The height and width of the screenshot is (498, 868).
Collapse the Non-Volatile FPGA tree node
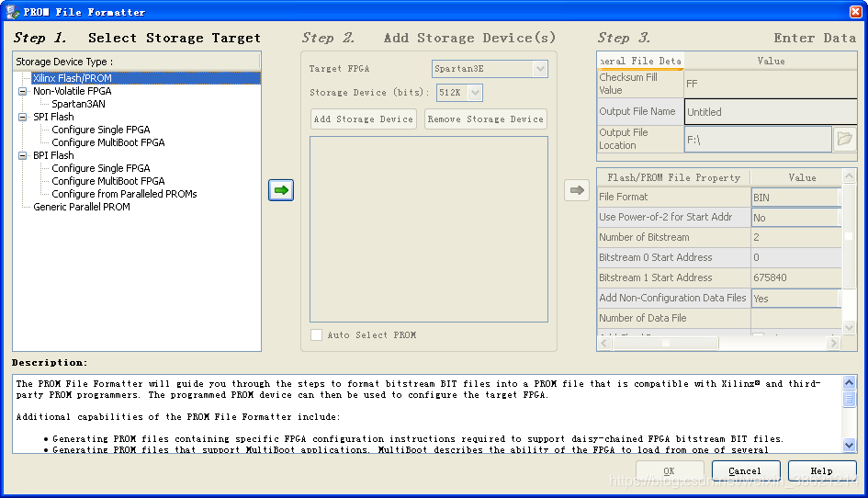[23, 91]
